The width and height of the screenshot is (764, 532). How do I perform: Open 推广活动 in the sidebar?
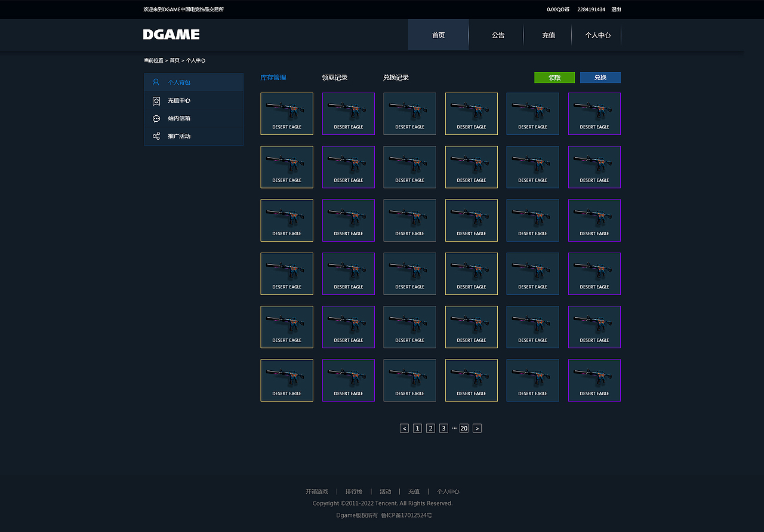pos(193,136)
